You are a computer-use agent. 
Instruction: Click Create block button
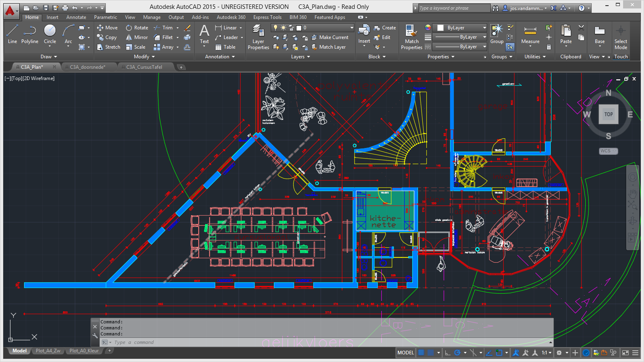pyautogui.click(x=385, y=28)
